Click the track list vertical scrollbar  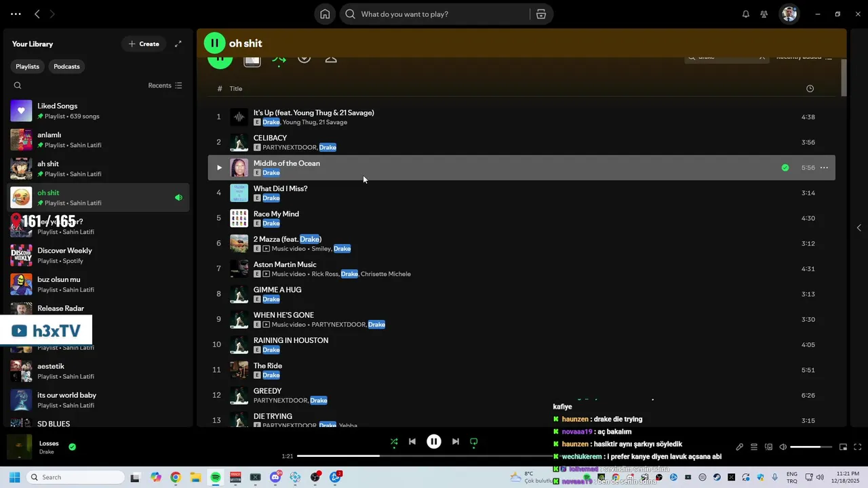[844, 78]
